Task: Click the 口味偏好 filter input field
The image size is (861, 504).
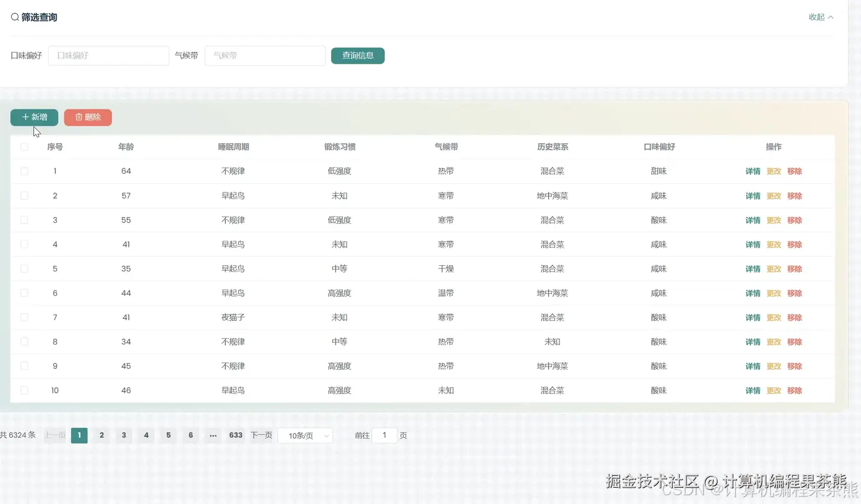Action: [108, 56]
